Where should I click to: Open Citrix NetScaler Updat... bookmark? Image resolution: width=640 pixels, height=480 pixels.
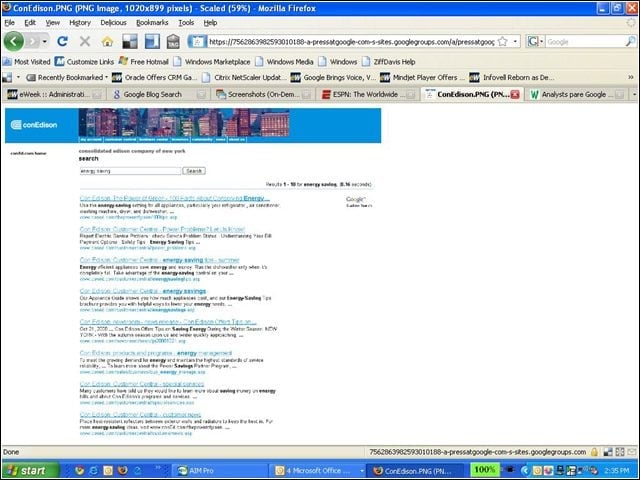[242, 78]
